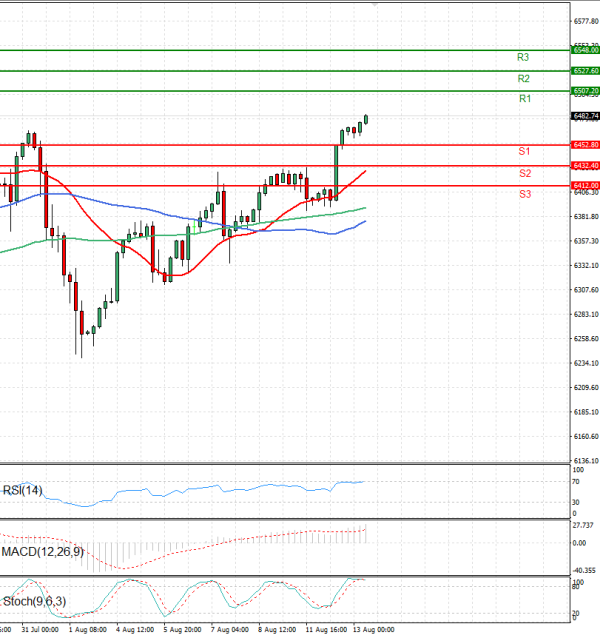Click the MACD -40.355 scale value
Image resolution: width=600 pixels, height=638 pixels.
[584, 570]
